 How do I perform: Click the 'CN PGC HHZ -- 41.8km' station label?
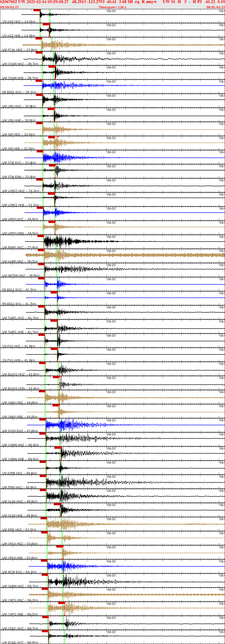click(x=19, y=346)
